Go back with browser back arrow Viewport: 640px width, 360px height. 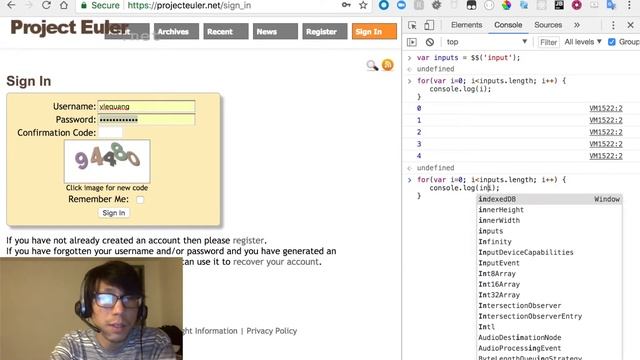pyautogui.click(x=11, y=5)
